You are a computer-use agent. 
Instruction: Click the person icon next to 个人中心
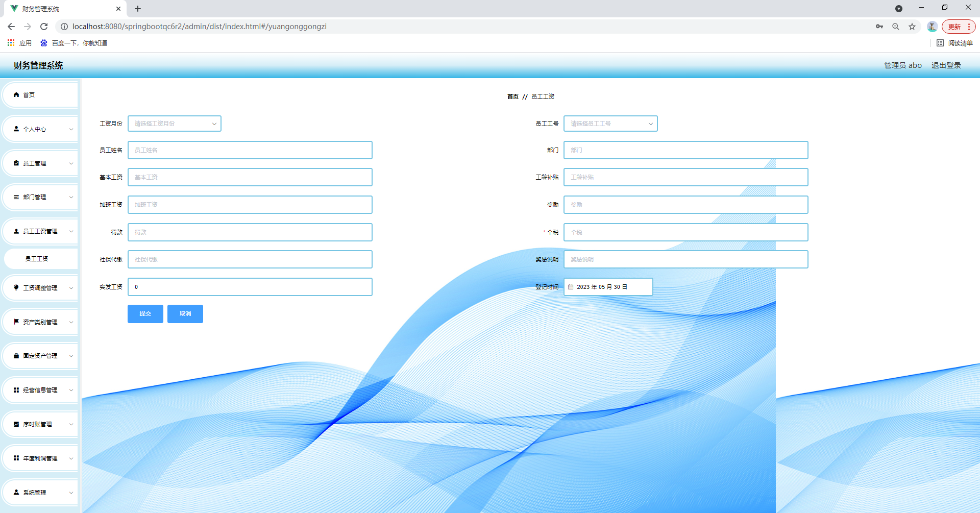[16, 129]
